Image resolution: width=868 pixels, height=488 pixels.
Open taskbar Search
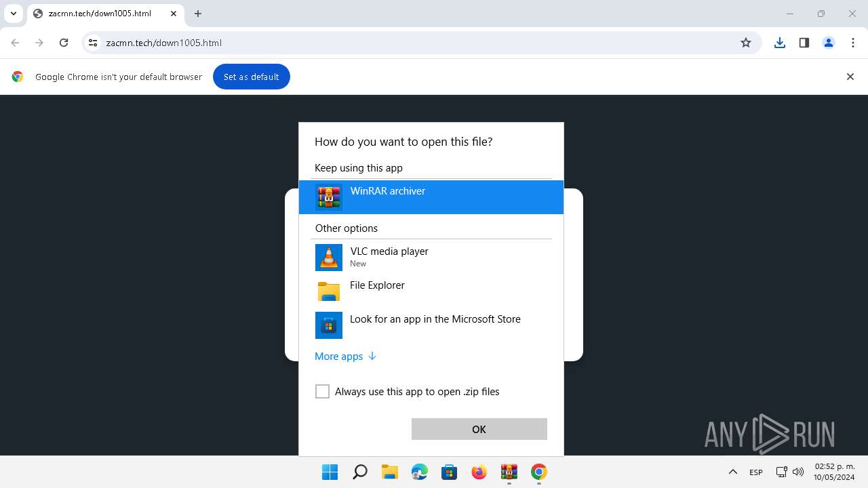[x=360, y=472]
